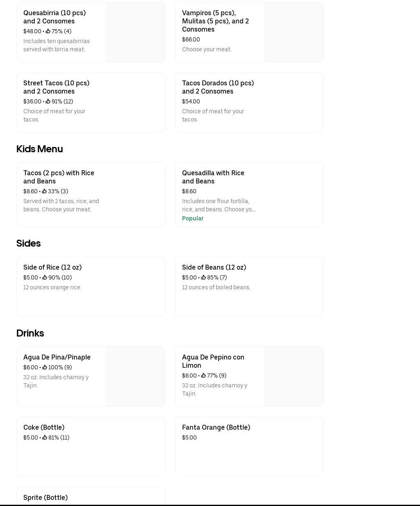Click thumbs-up icon on Agua De Pepino

203,375
